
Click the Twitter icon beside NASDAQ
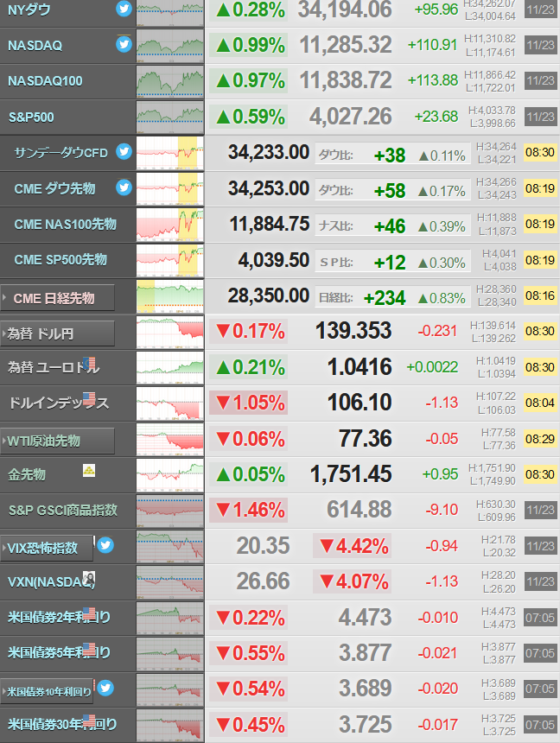click(x=124, y=44)
